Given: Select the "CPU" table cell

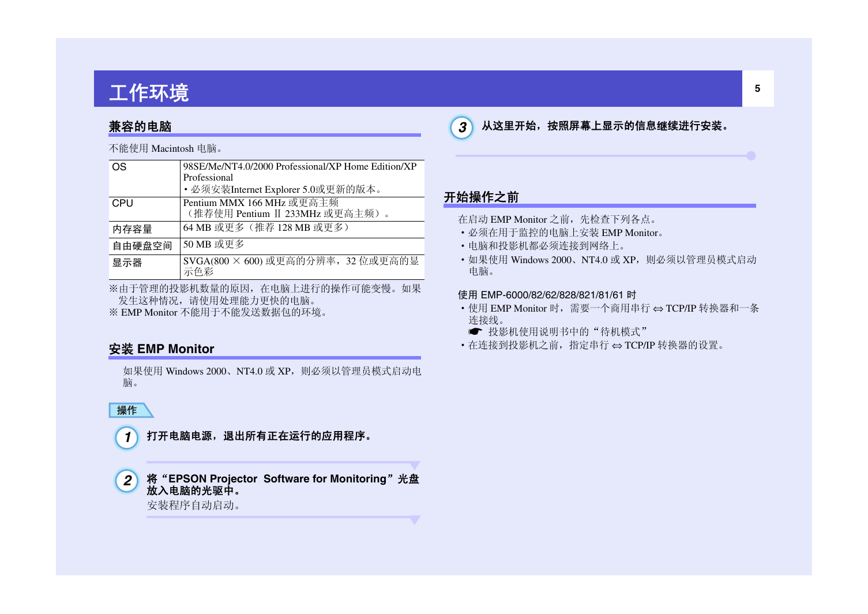Looking at the screenshot, I should coord(144,209).
